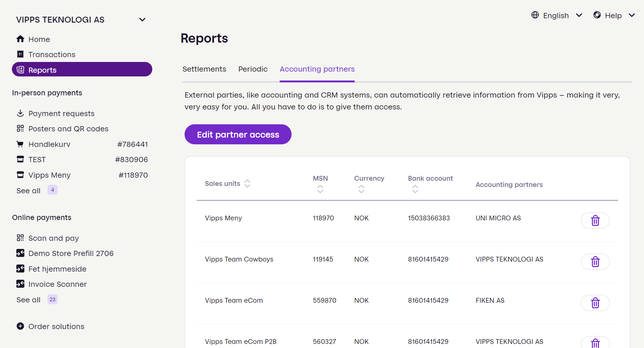Click the Fet hjemmeside icon
The width and height of the screenshot is (644, 348).
(x=20, y=269)
